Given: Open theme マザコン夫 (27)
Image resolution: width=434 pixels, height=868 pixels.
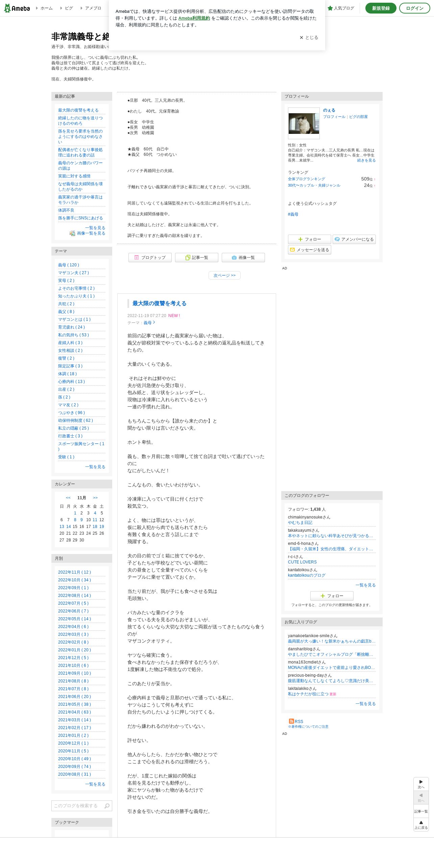Looking at the screenshot, I should (x=74, y=273).
